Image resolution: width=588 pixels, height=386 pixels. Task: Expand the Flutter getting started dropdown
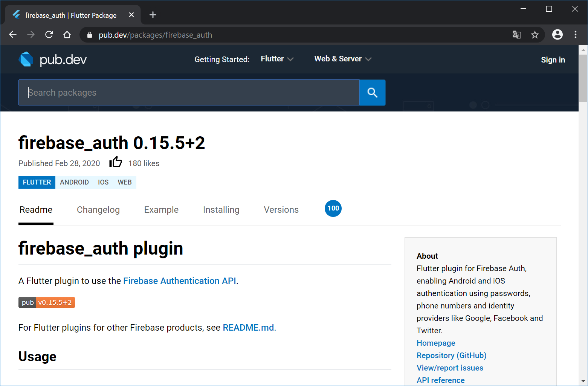(x=277, y=59)
